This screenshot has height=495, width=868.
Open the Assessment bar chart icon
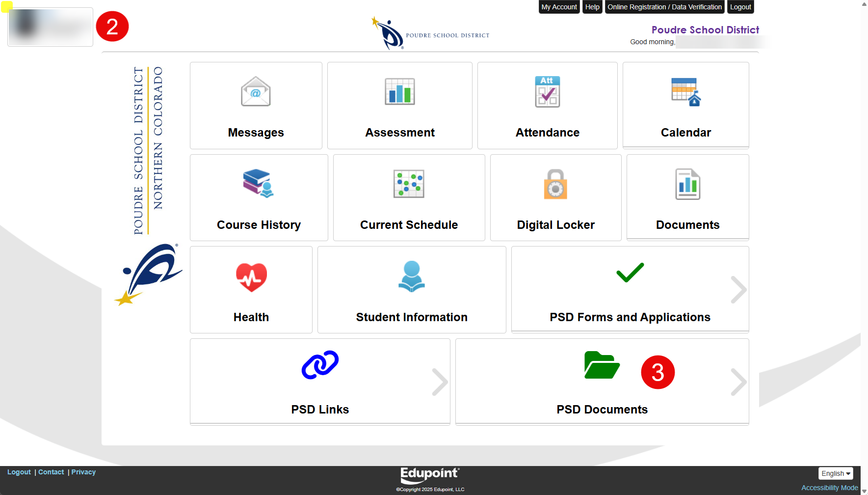click(400, 92)
